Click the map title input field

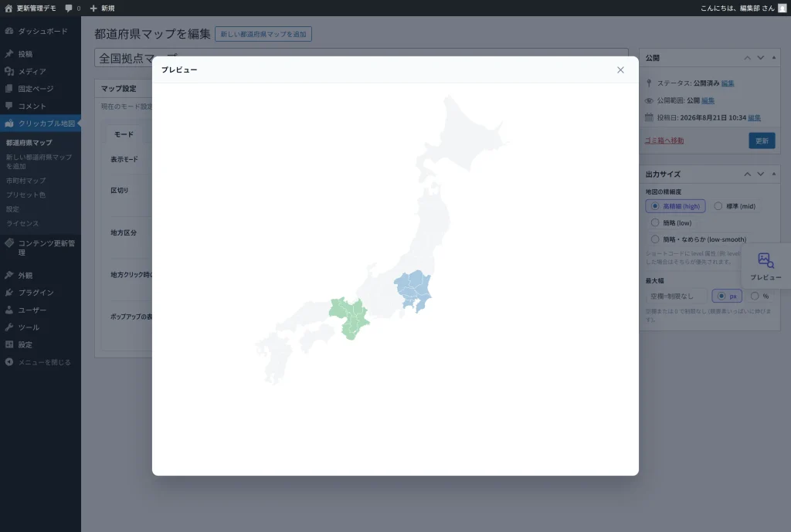click(362, 57)
